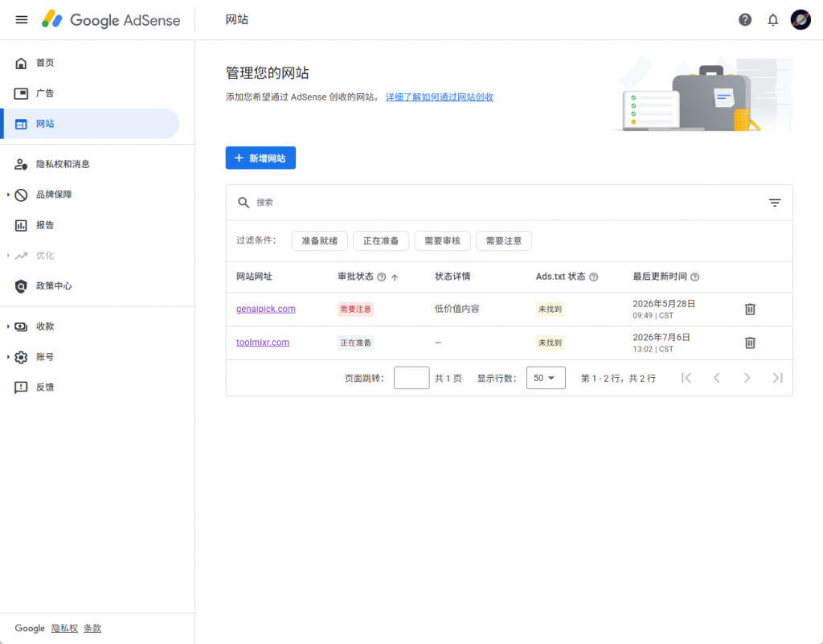The image size is (823, 644).
Task: Expand the 优化 menu arrow
Action: coord(8,256)
